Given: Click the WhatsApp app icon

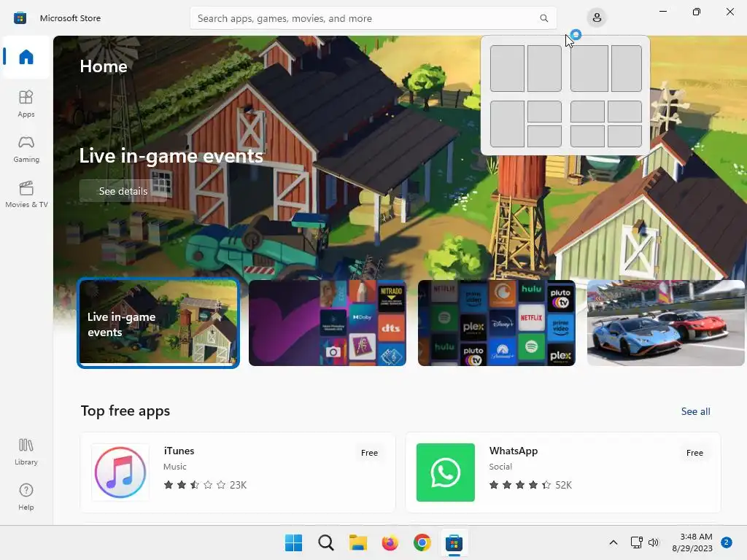Looking at the screenshot, I should [446, 472].
